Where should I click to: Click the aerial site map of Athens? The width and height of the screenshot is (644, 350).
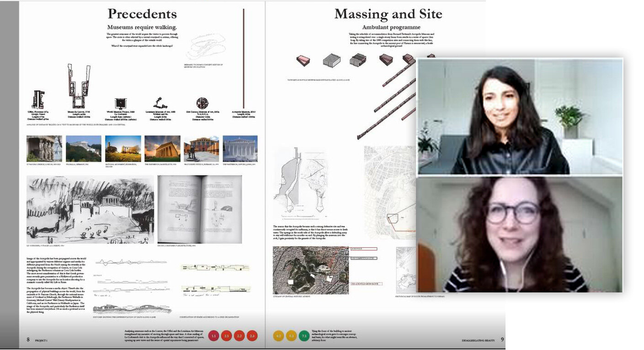point(311,270)
